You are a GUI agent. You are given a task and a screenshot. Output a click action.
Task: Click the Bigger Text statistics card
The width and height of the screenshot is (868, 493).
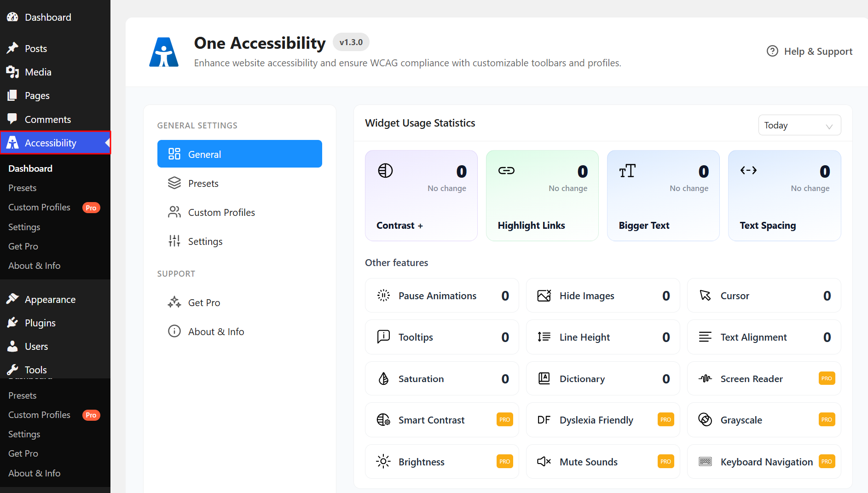[663, 196]
